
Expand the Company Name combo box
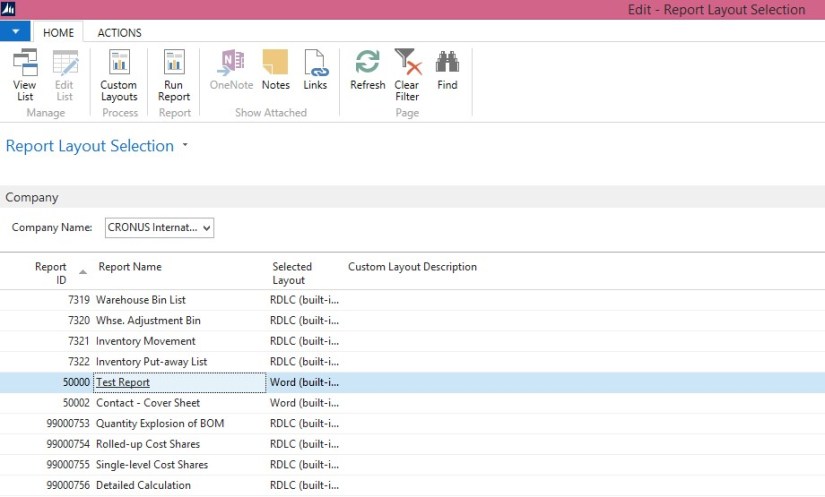click(206, 228)
